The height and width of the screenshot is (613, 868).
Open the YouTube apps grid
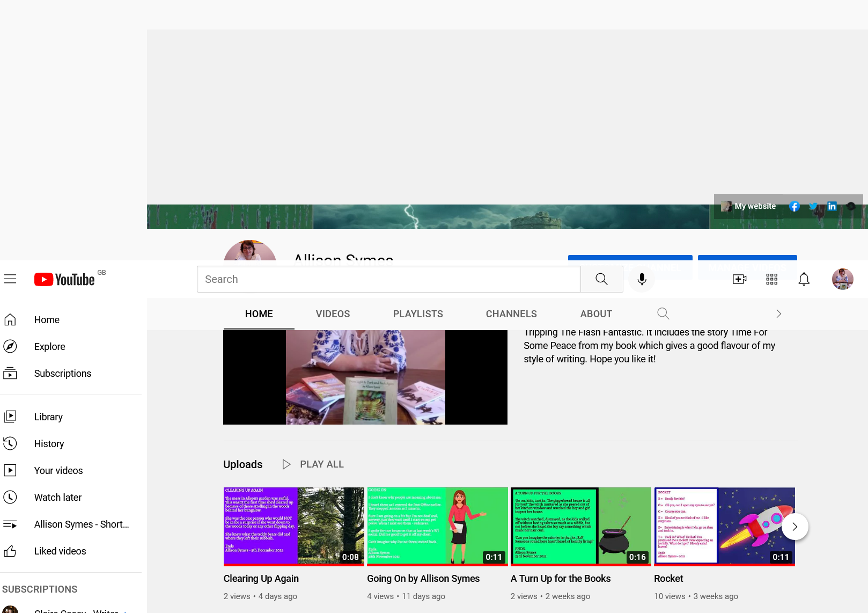[x=771, y=279]
